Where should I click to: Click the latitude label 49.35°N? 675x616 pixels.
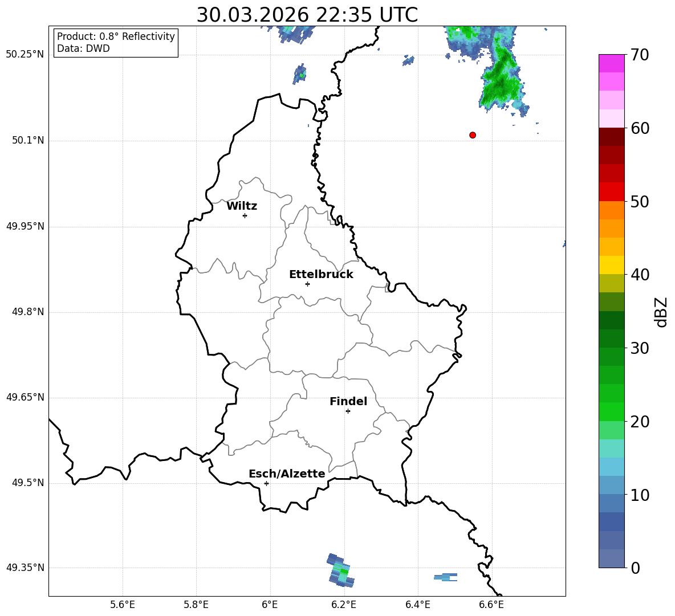[25, 568]
